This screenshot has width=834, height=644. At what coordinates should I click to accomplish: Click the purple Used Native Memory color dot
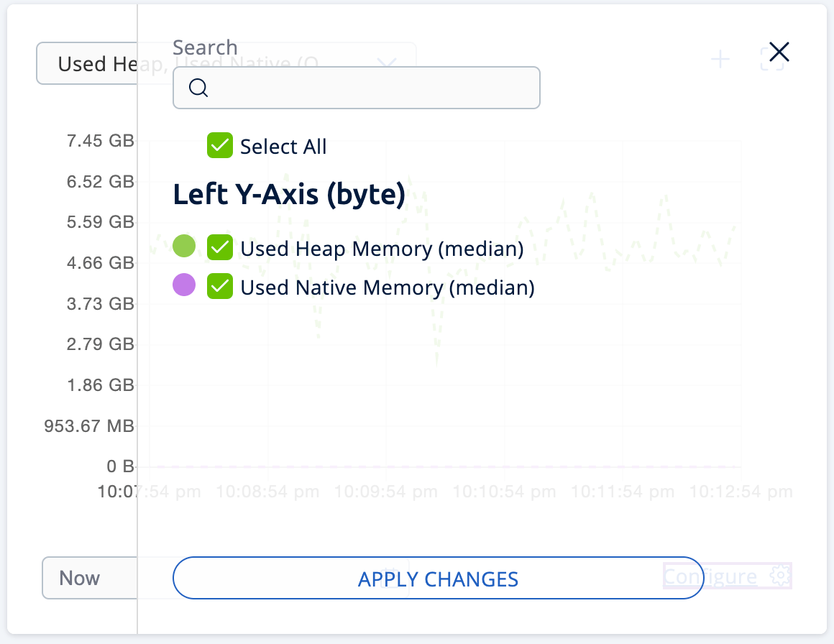(x=184, y=285)
